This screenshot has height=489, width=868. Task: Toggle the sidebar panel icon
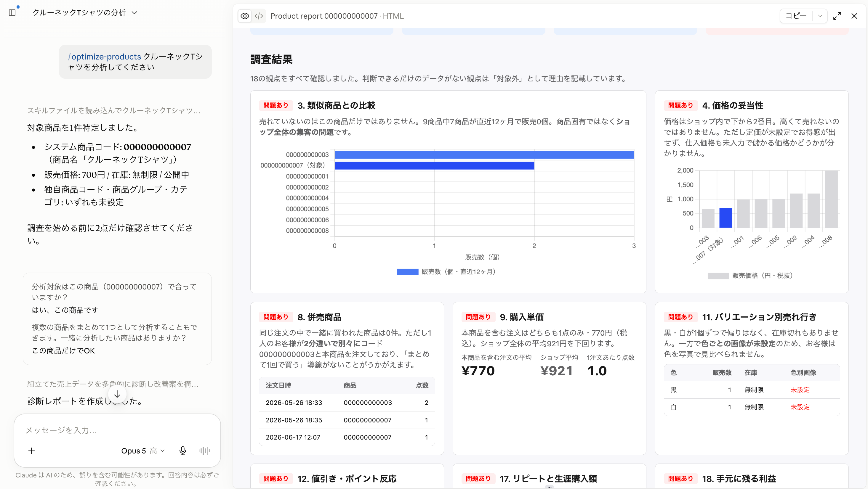coord(12,13)
